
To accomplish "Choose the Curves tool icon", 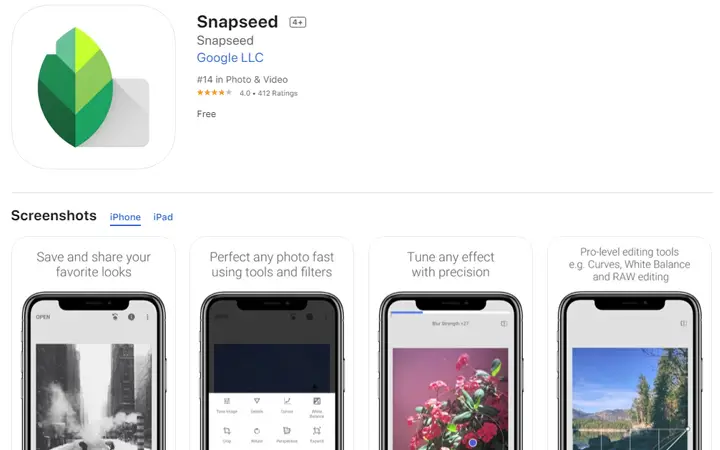I will [x=287, y=401].
